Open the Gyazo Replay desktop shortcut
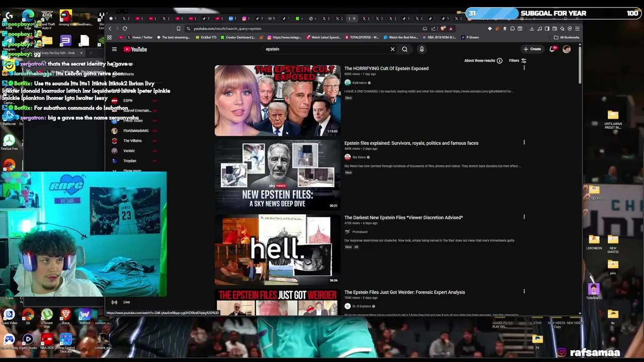 point(9,342)
